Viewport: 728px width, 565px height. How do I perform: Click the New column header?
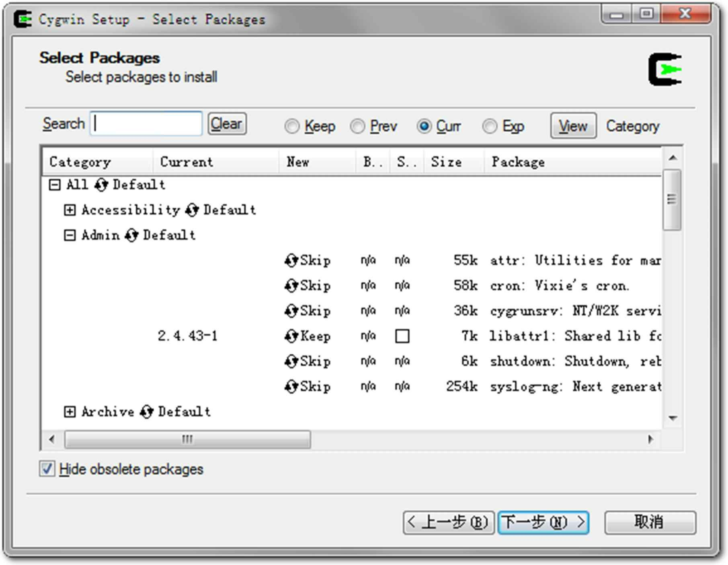click(x=318, y=162)
